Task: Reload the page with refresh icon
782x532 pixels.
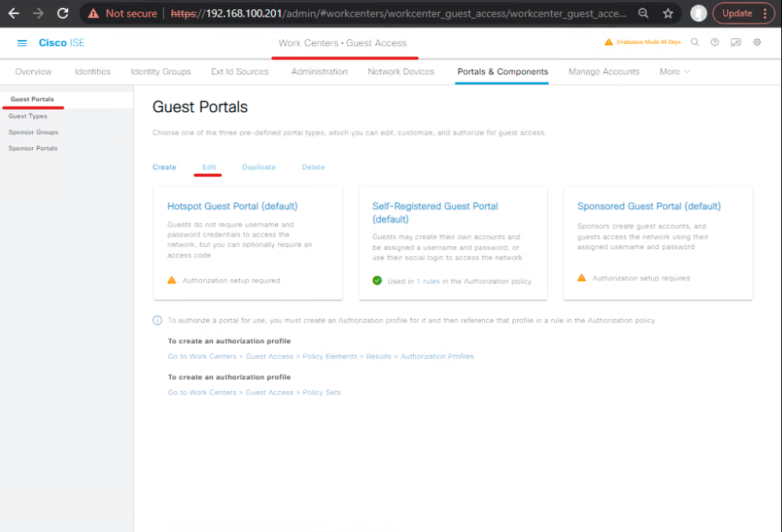Action: click(63, 13)
